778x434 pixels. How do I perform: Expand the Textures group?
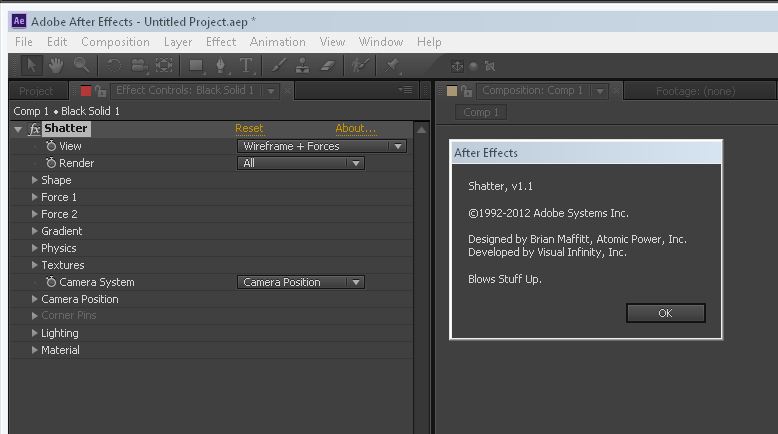tap(34, 265)
